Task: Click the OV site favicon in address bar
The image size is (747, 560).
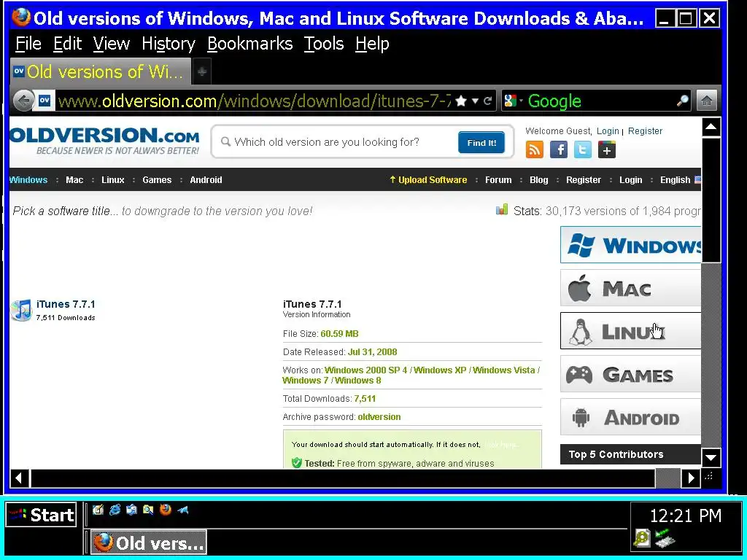Action: pos(44,101)
